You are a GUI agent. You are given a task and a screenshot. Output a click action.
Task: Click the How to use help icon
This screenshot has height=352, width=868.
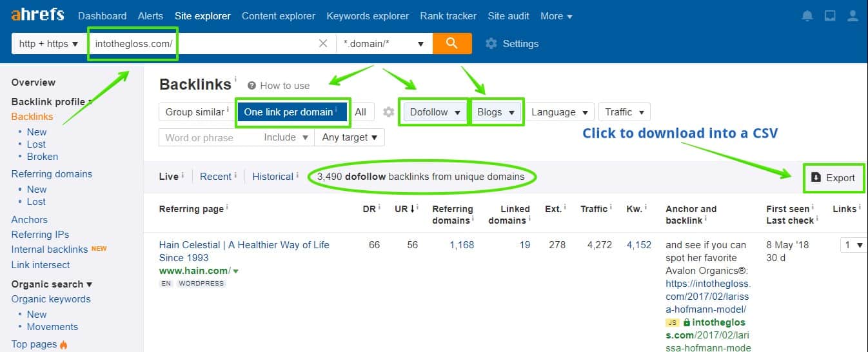pos(252,85)
